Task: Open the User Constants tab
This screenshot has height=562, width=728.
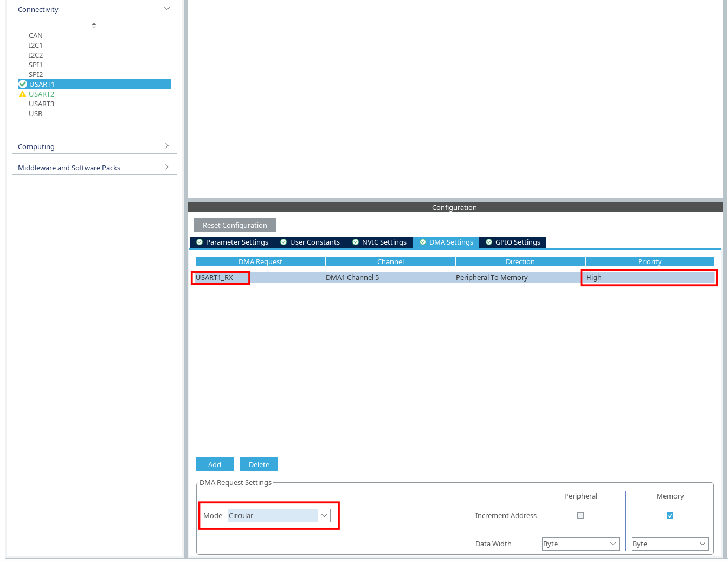Action: tap(310, 242)
